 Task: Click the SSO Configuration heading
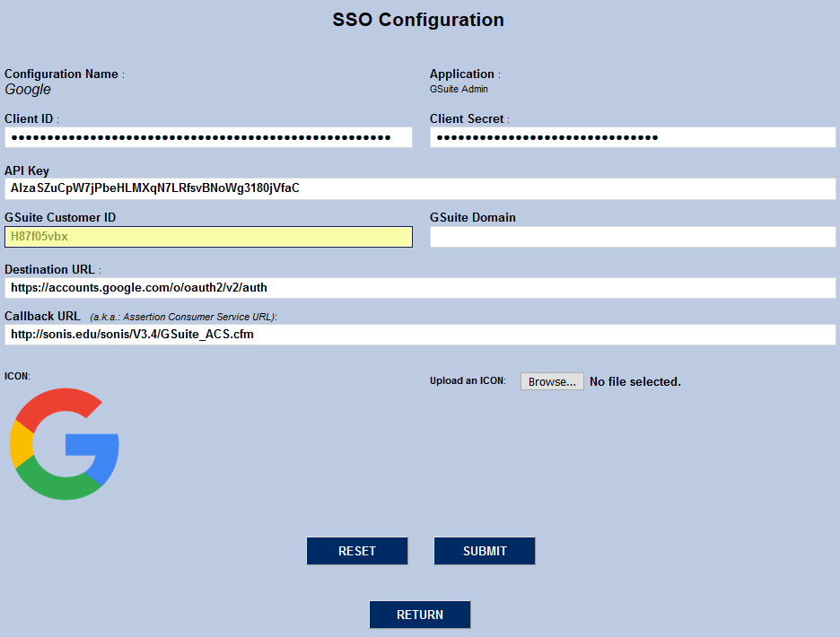[418, 20]
